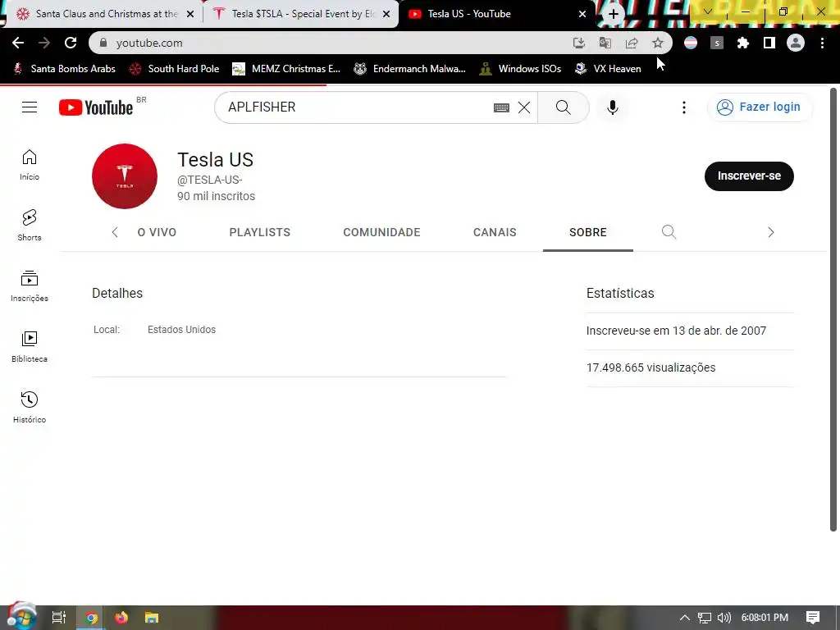The height and width of the screenshot is (630, 840).
Task: Click the page vertical scrollbar
Action: (833, 309)
